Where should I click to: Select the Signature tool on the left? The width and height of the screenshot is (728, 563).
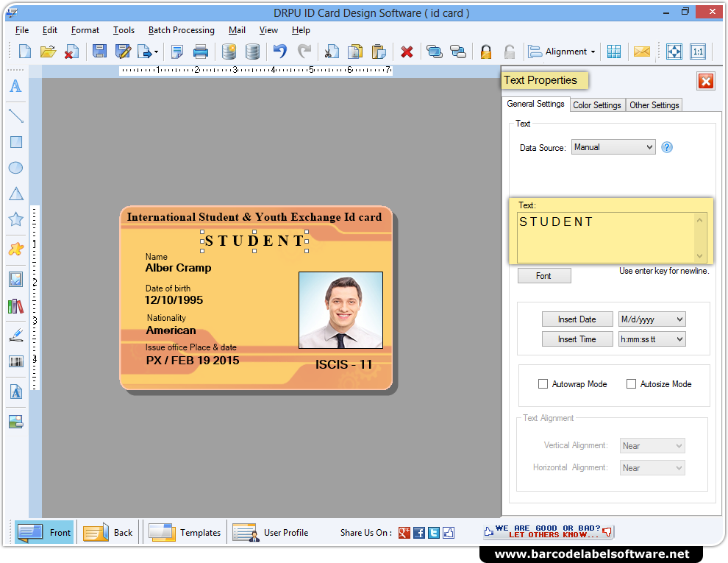click(15, 333)
